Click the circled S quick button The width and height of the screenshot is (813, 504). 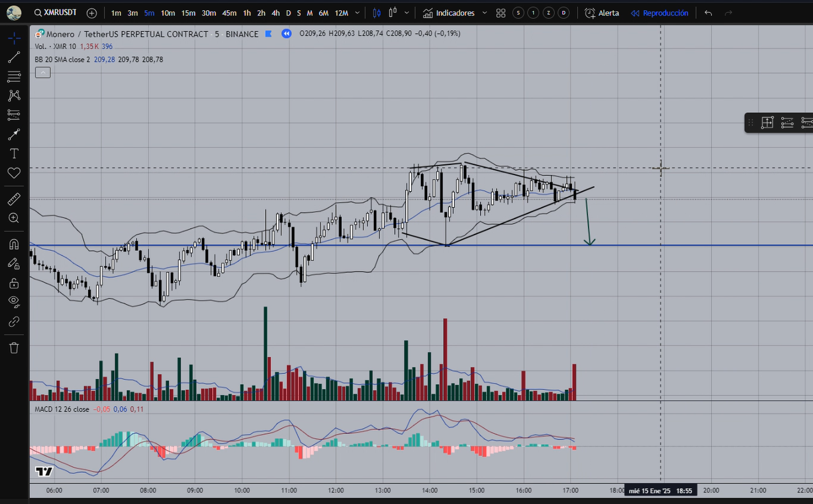(518, 13)
